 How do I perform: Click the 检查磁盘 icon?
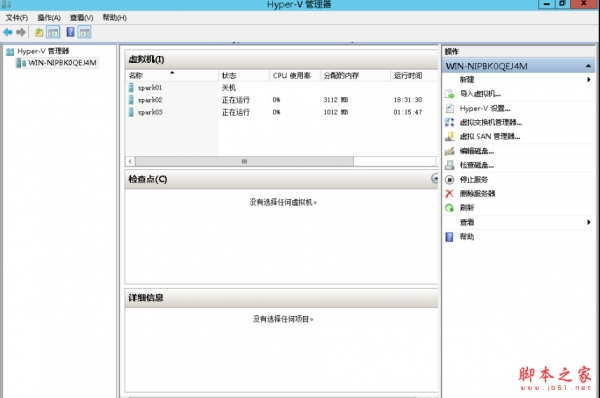(x=450, y=165)
